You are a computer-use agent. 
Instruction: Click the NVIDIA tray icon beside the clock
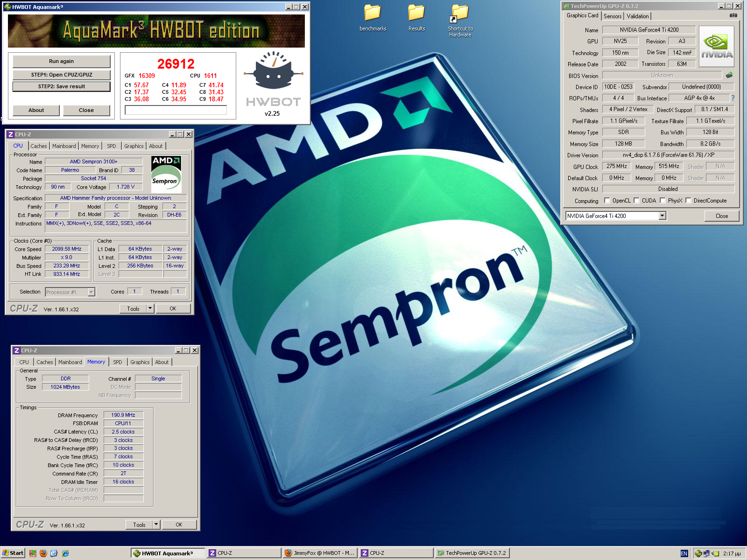(715, 553)
